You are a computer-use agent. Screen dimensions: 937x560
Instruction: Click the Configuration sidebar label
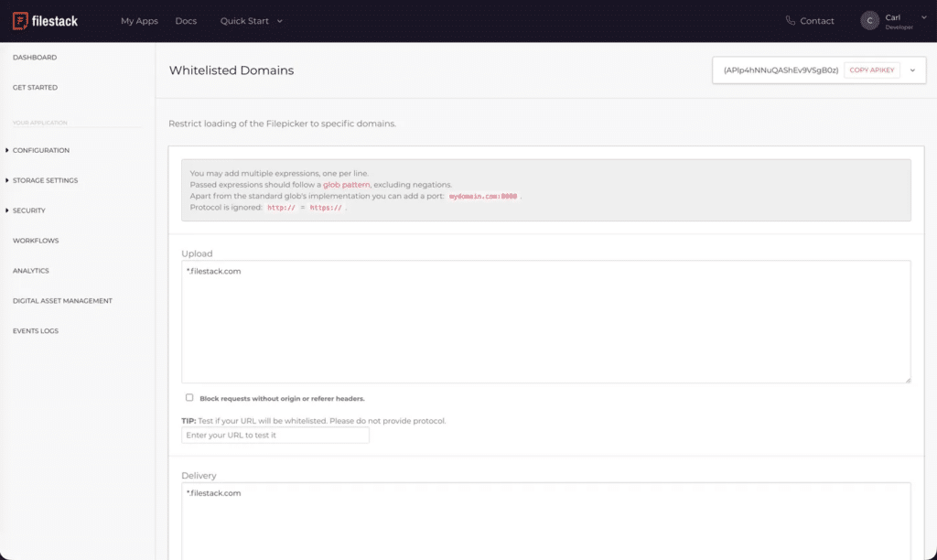41,151
